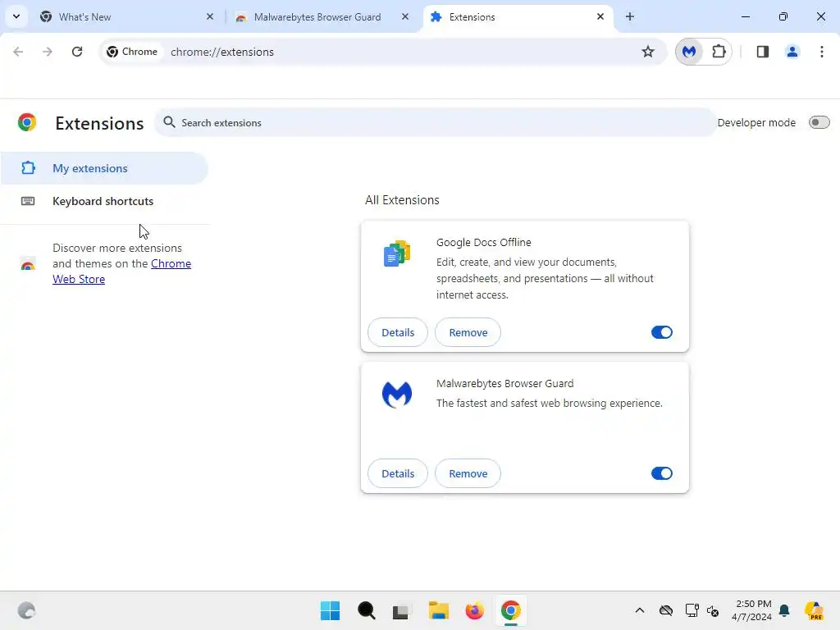Click the Chrome site info chip
Screen dimensions: 840x630
pos(132,52)
